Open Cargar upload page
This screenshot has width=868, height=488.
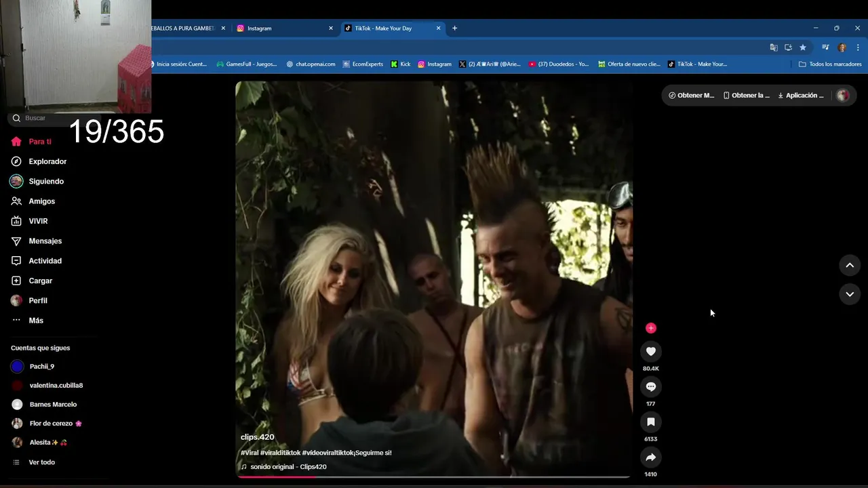(x=31, y=281)
